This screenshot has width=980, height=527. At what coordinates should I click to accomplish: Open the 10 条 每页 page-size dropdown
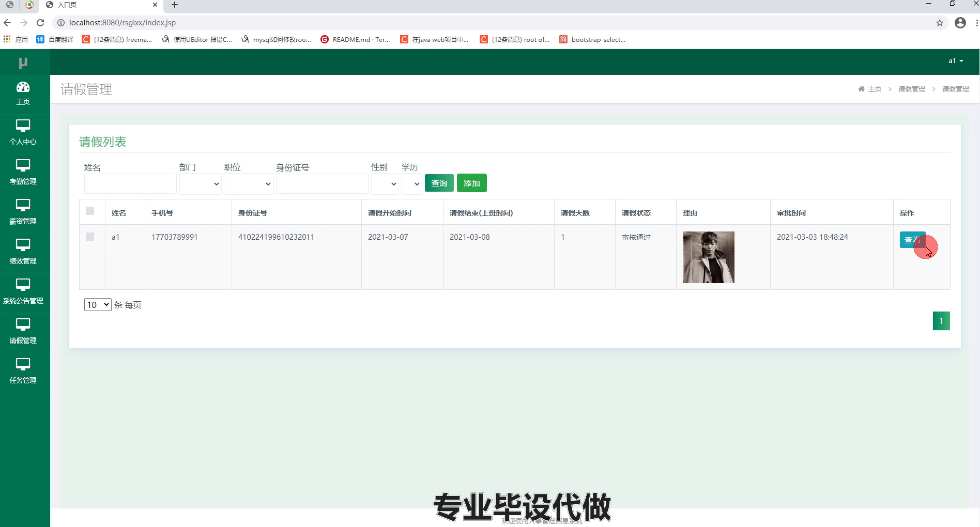point(98,305)
